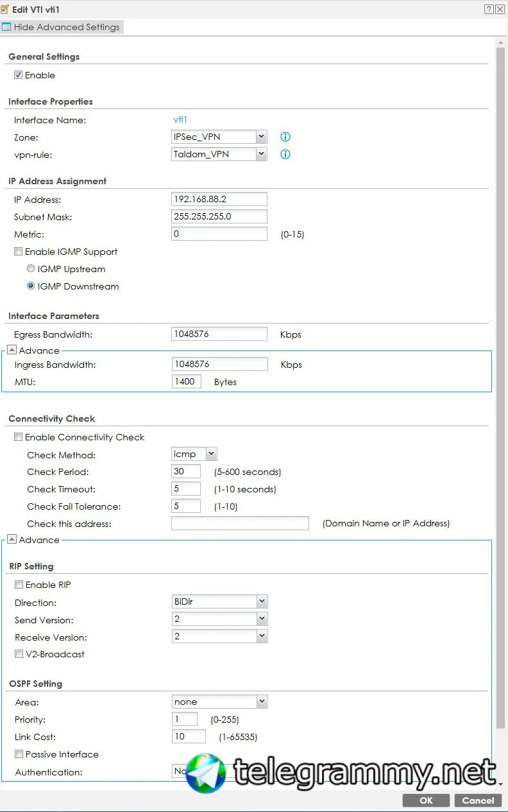Click the help question mark icon
This screenshot has height=812, width=508.
click(x=489, y=9)
